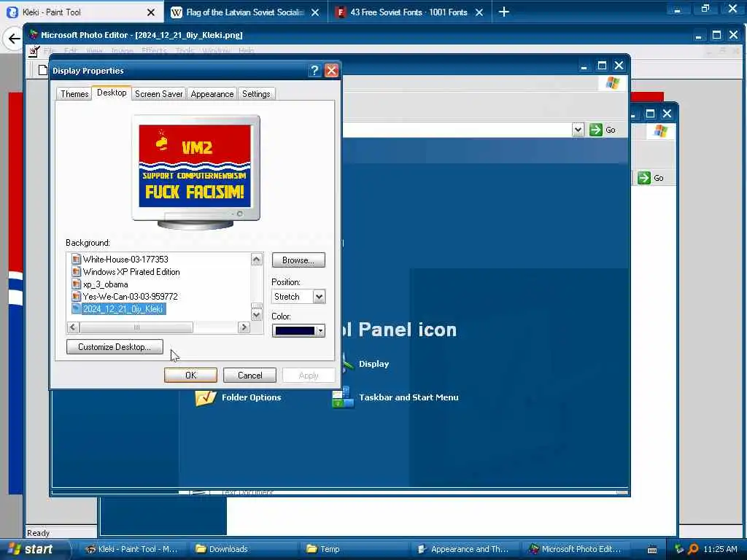Click the Display Properties help question button
This screenshot has width=747, height=560.
click(x=314, y=71)
